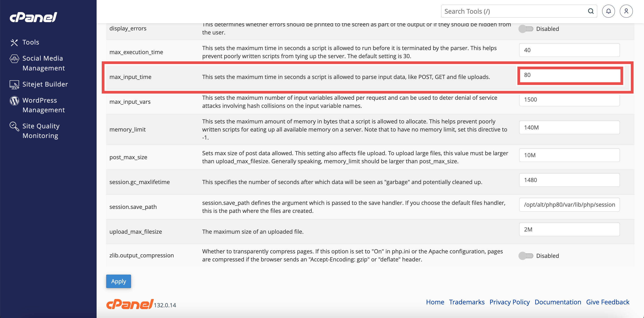Go to Site Quality Monitoring

coord(41,131)
